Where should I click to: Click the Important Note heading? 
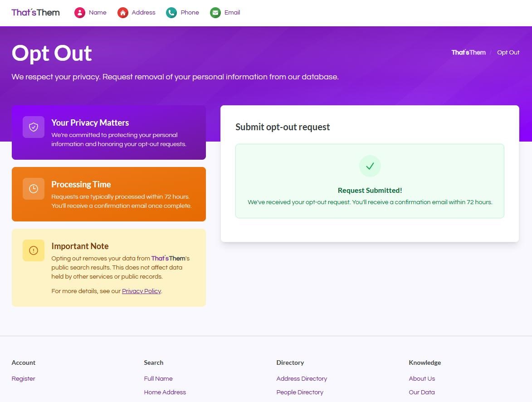pos(80,246)
